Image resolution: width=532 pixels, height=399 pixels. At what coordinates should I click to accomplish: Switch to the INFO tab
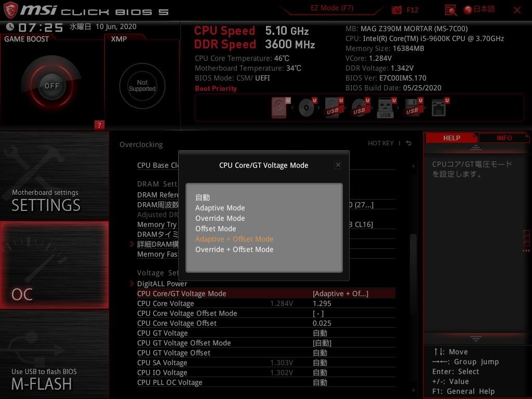[503, 138]
